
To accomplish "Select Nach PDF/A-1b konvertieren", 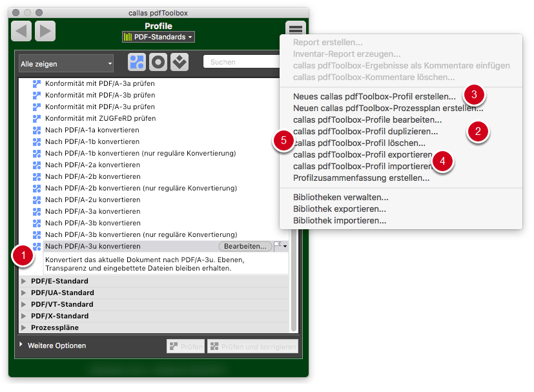I will (92, 141).
